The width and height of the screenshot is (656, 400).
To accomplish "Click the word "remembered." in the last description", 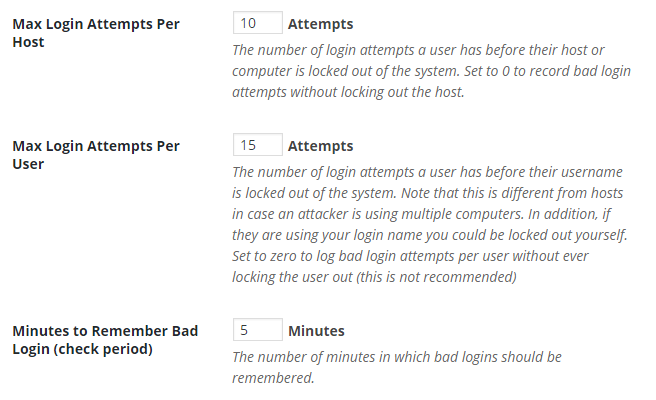I will pos(272,378).
